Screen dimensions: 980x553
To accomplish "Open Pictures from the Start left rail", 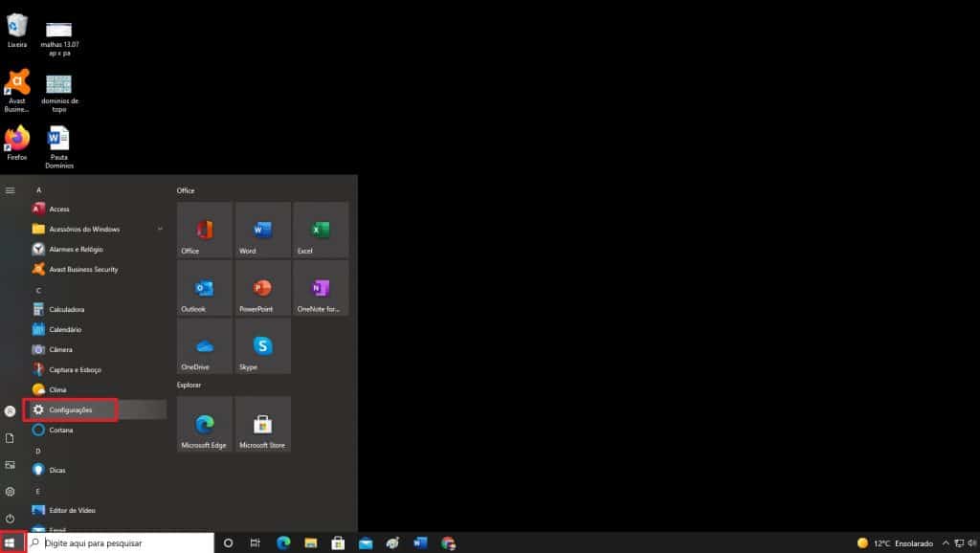I will tap(10, 465).
